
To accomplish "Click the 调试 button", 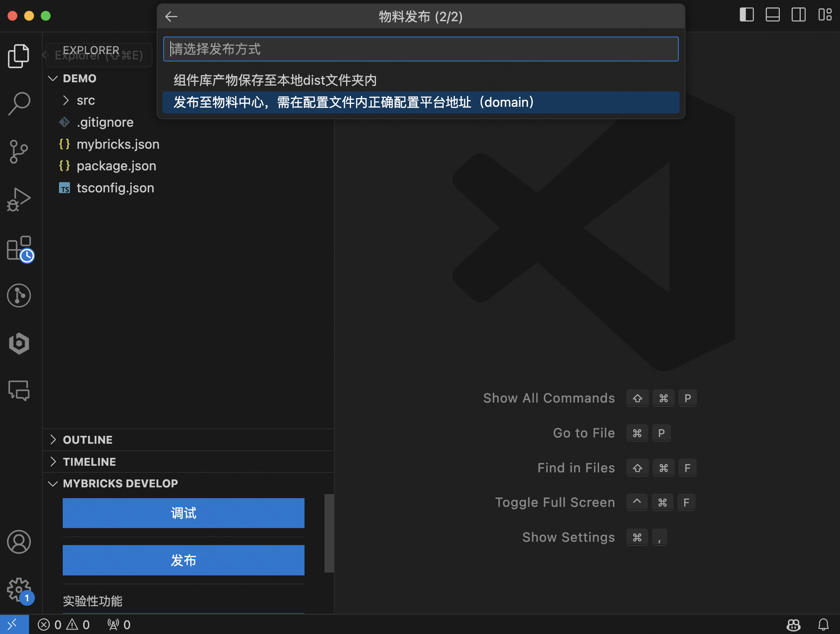I will coord(184,513).
